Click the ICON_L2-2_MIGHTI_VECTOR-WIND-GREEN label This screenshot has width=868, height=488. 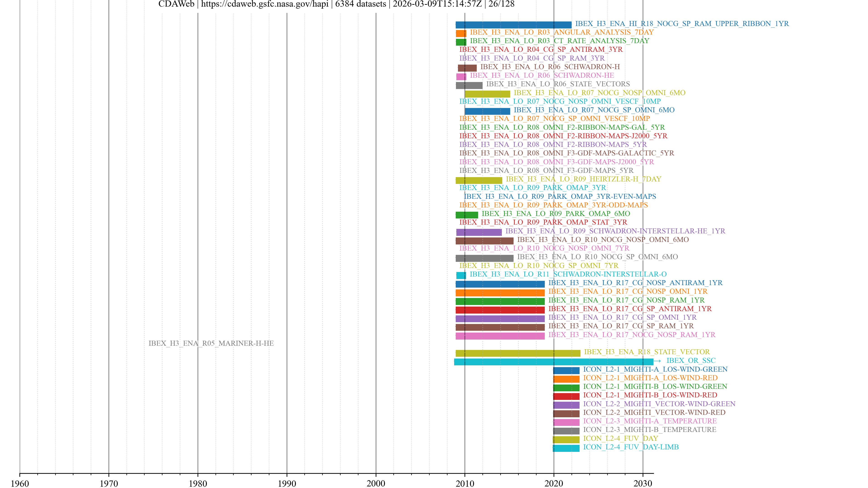coord(659,404)
